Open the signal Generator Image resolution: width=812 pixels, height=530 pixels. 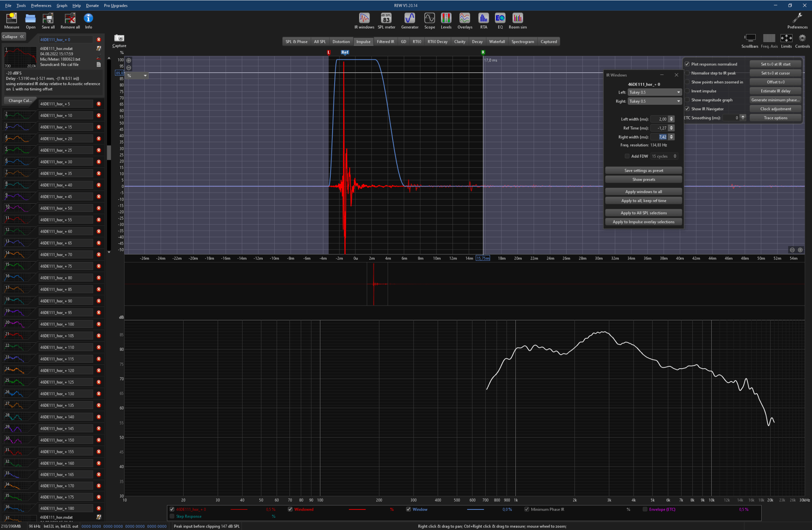pyautogui.click(x=410, y=21)
